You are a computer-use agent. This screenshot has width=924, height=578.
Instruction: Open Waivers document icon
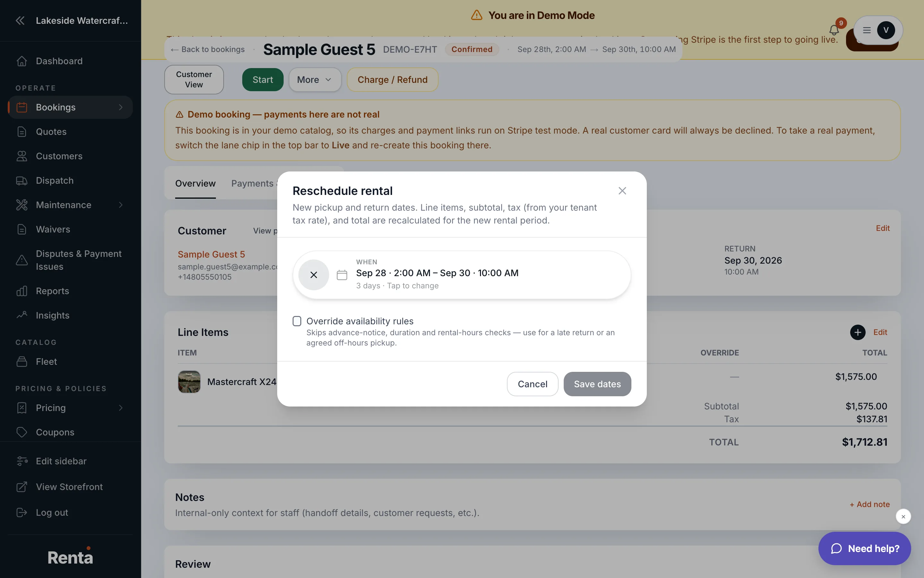pyautogui.click(x=22, y=229)
